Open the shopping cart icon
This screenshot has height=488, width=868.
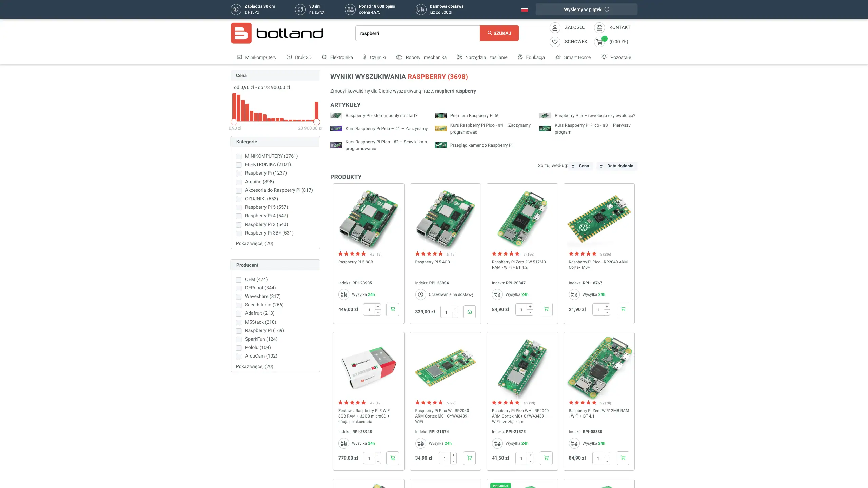599,42
